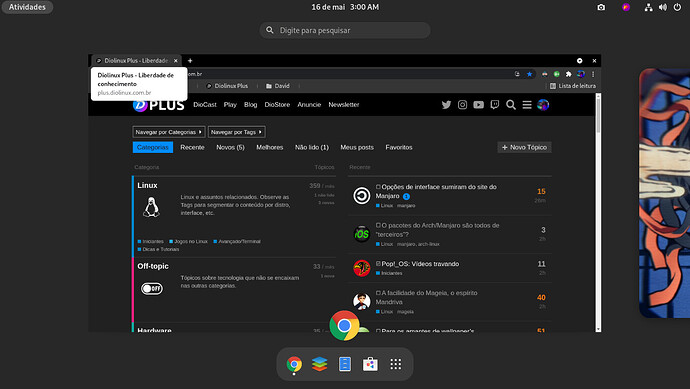Switch to the adjacent workspace thumbnail
The width and height of the screenshot is (690, 389).
(664, 193)
